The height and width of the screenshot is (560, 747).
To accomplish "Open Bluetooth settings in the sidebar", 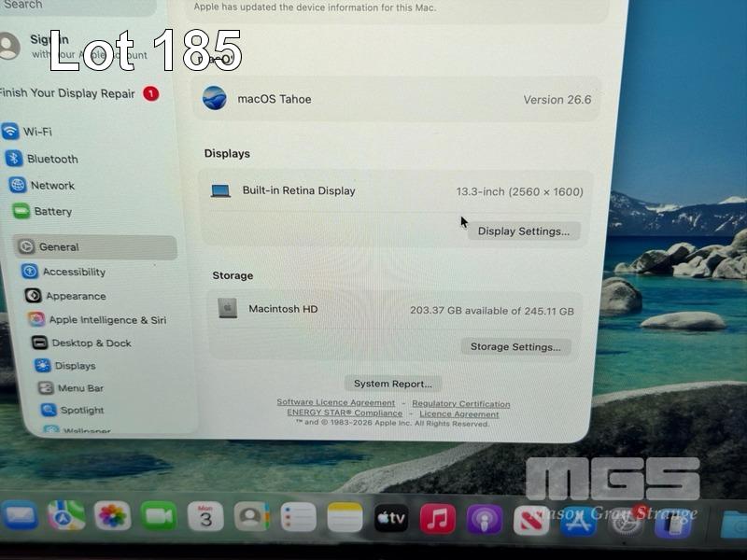I will (x=42, y=159).
